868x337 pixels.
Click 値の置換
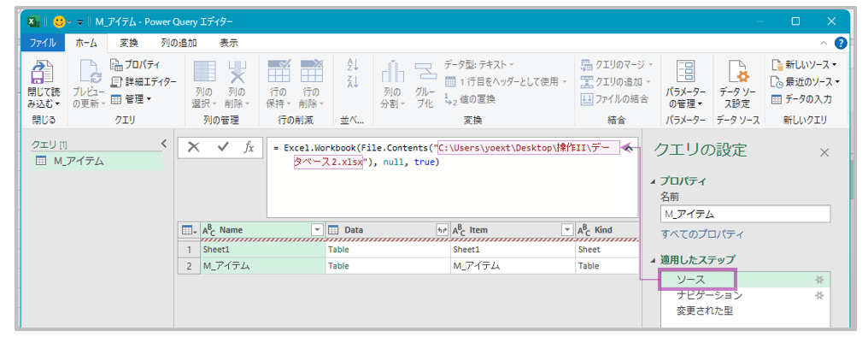click(x=470, y=99)
